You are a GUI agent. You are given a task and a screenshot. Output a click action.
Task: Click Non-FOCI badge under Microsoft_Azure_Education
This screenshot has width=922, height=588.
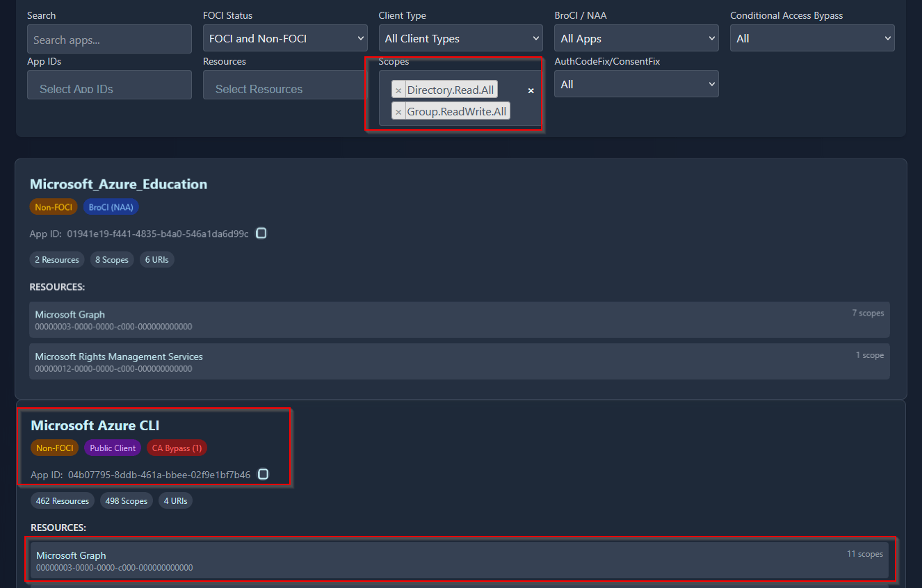54,207
